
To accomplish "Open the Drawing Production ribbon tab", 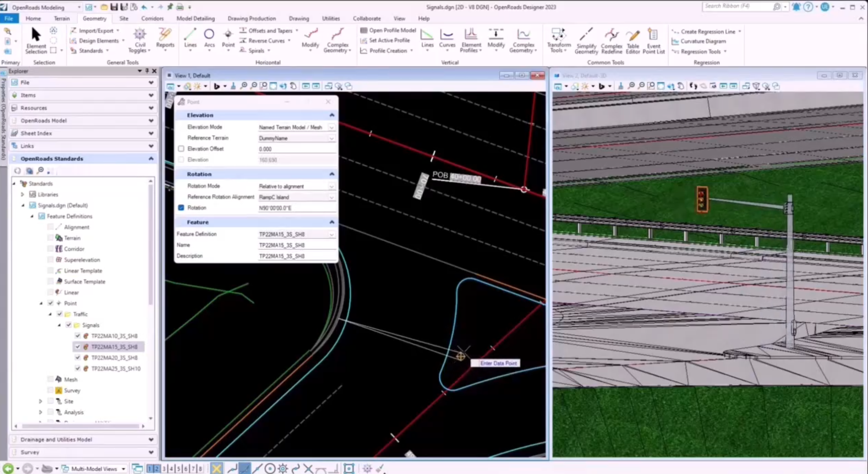I will 252,18.
